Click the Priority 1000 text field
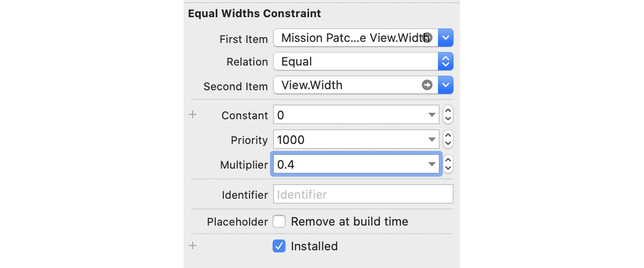The width and height of the screenshot is (644, 268). click(x=349, y=140)
